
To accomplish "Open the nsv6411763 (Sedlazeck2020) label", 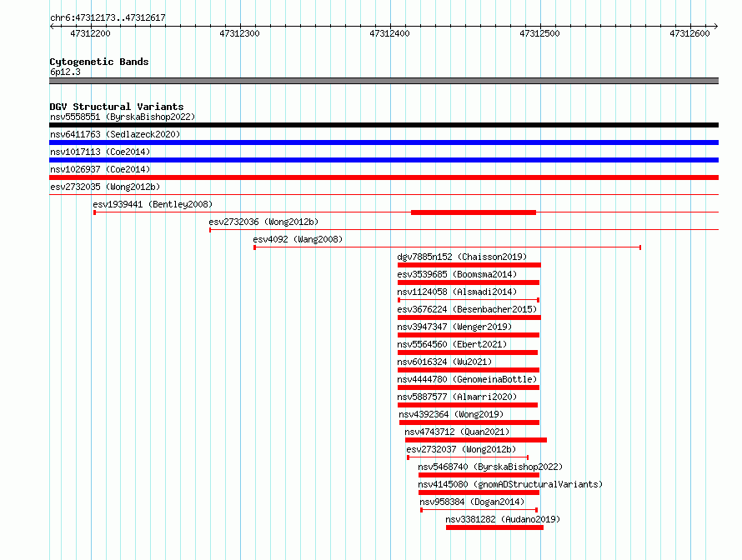I will coord(115,134).
